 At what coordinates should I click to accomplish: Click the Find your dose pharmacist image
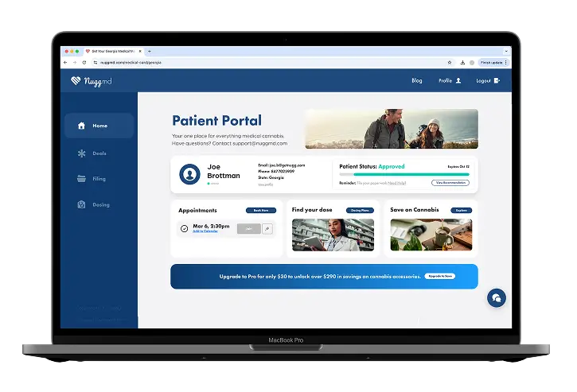[x=333, y=235]
